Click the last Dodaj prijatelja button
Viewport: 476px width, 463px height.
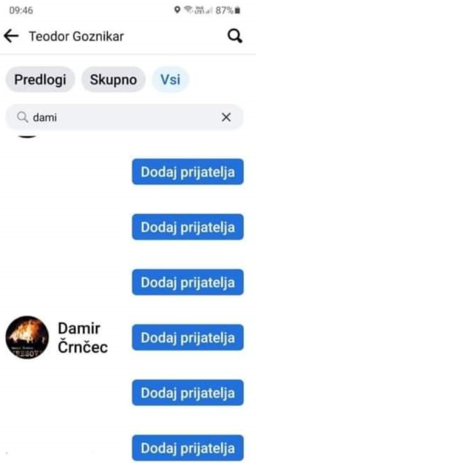coord(188,448)
